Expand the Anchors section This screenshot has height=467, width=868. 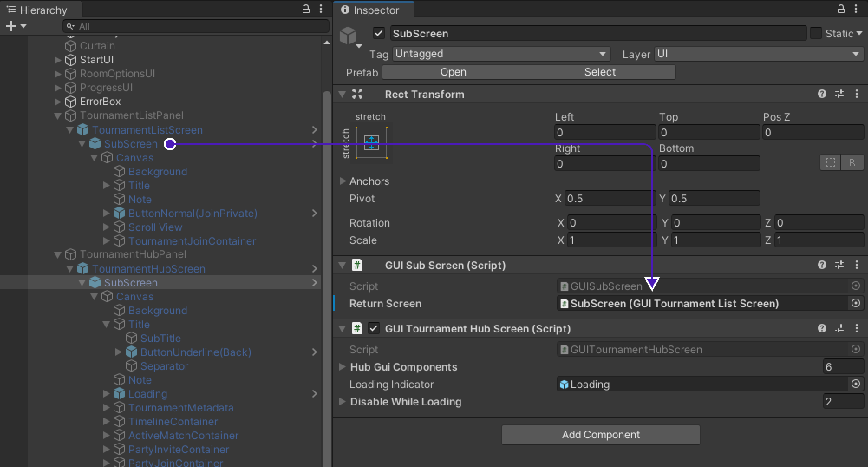point(343,181)
